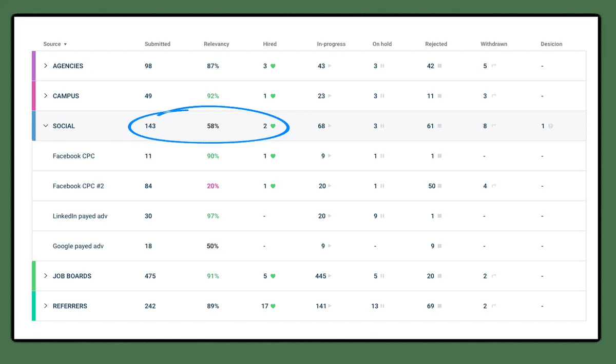
Task: Click the 20% relevancy value for Facebook CPC #2
Action: coord(213,186)
